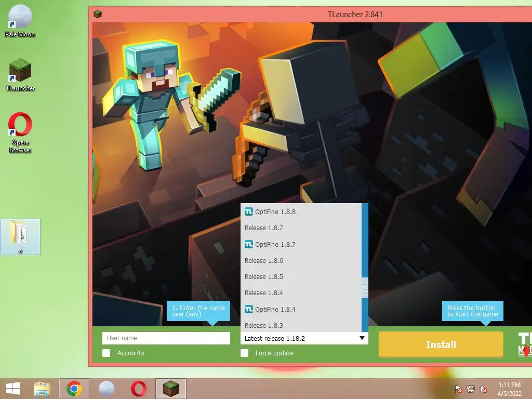The image size is (532, 399).
Task: Open TLauncher desktop shortcut
Action: pos(20,75)
